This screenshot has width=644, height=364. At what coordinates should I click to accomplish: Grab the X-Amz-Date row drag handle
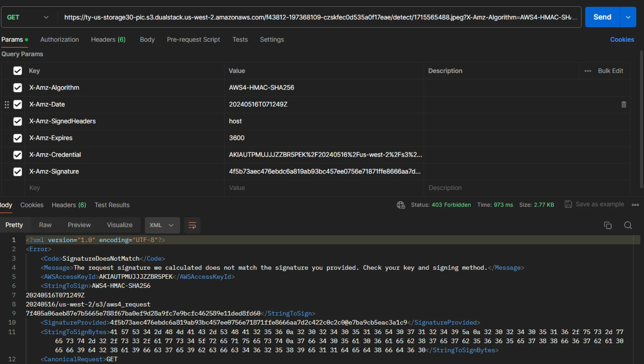(x=7, y=105)
